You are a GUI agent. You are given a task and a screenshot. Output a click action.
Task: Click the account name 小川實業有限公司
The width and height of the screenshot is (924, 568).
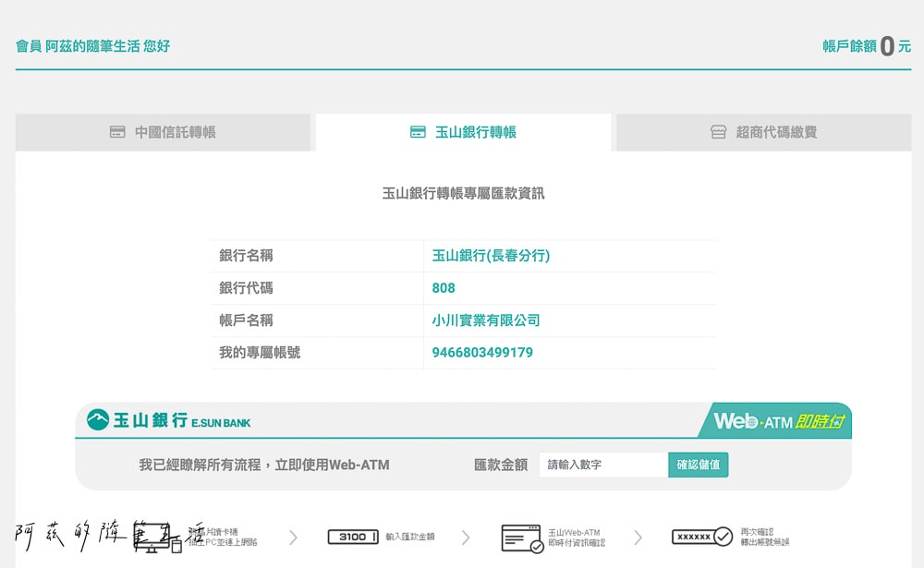[486, 320]
